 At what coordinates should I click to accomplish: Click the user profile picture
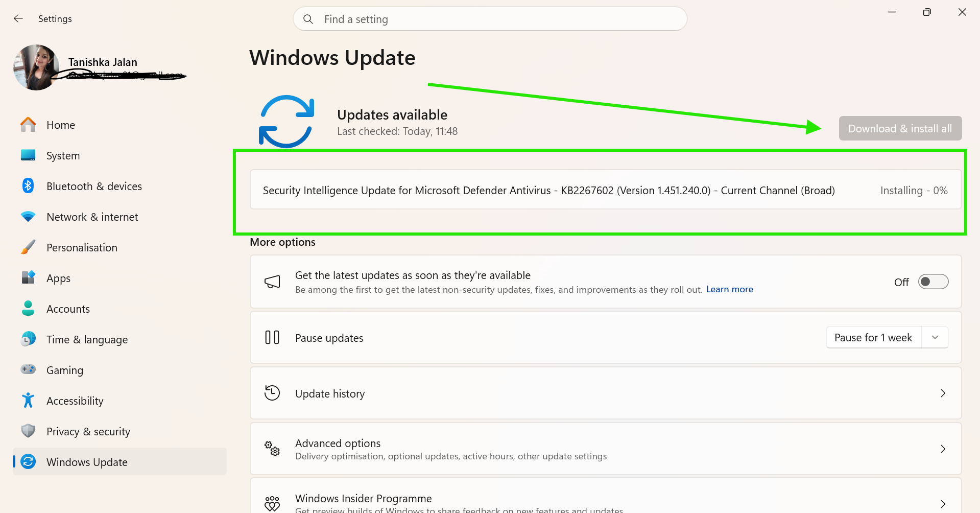point(36,67)
